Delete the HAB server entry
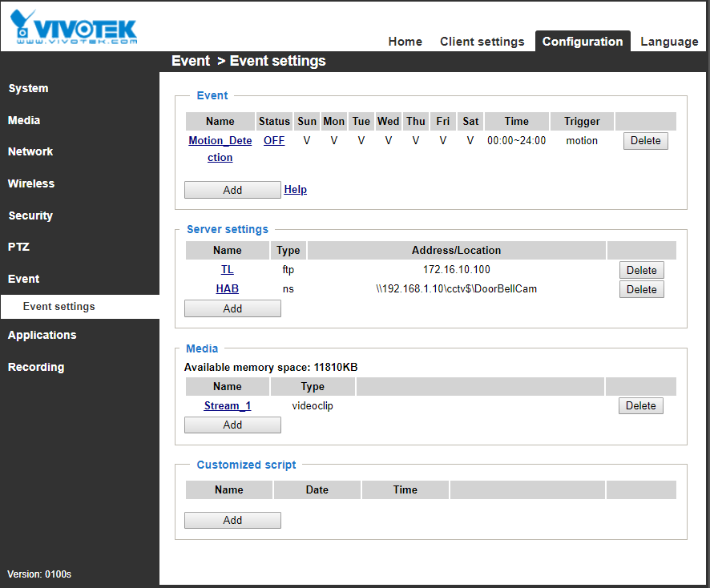 point(641,289)
